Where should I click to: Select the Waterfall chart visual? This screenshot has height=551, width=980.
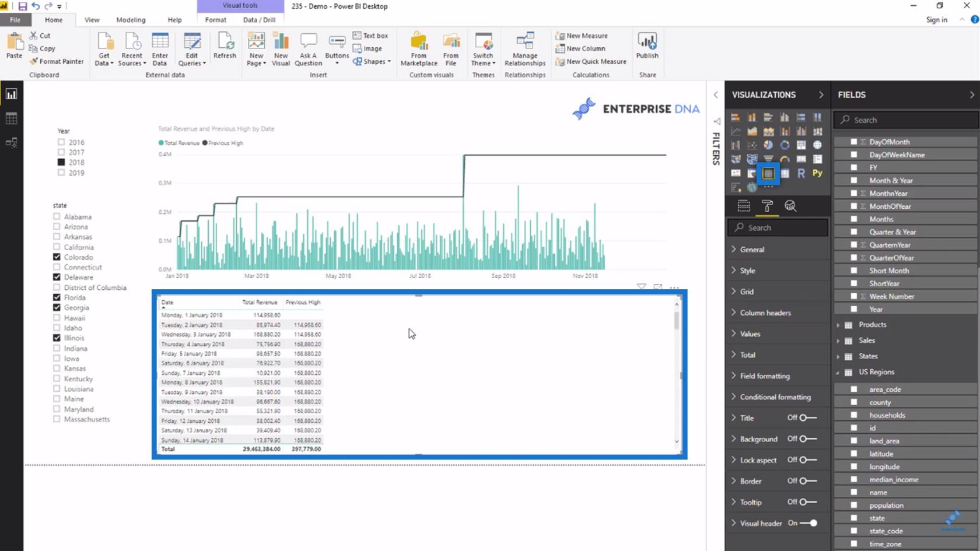click(x=736, y=145)
